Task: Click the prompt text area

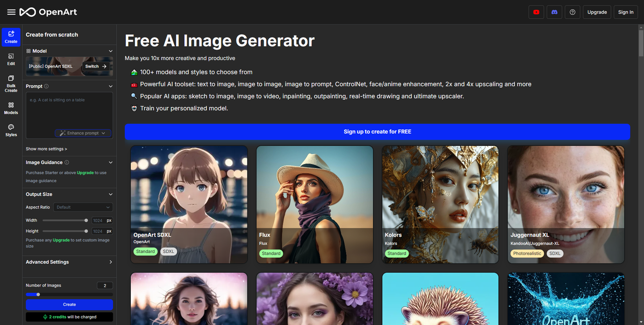Action: pyautogui.click(x=69, y=115)
